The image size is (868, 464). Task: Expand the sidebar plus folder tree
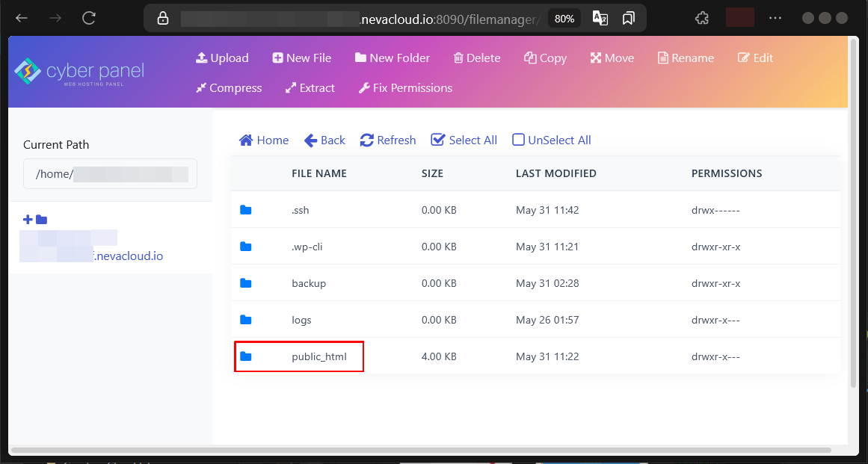point(35,220)
